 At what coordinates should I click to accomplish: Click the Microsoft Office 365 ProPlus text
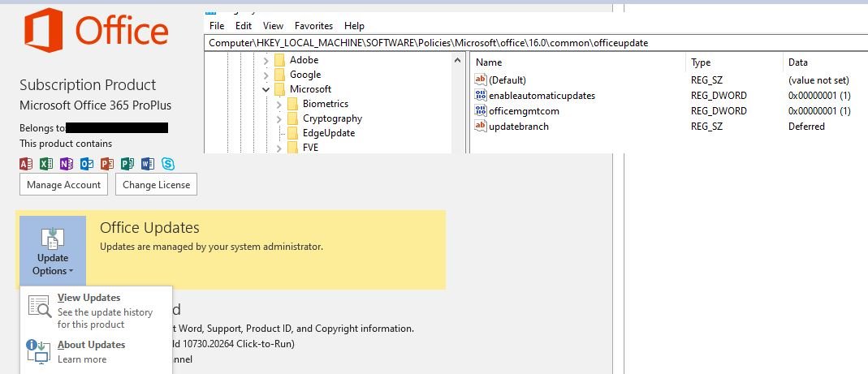coord(95,105)
